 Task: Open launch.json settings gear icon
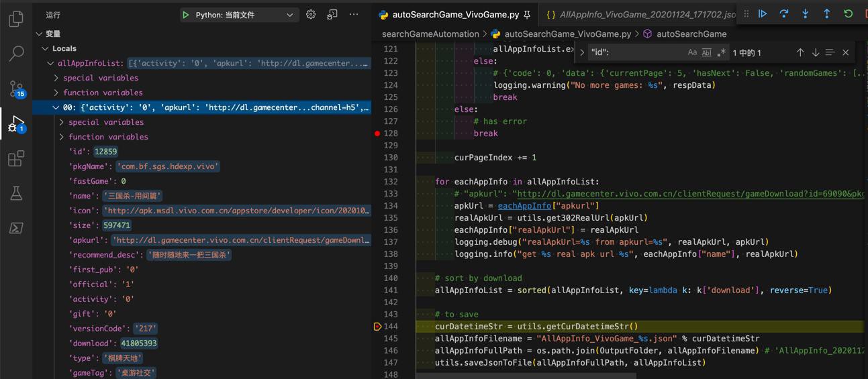click(x=311, y=15)
